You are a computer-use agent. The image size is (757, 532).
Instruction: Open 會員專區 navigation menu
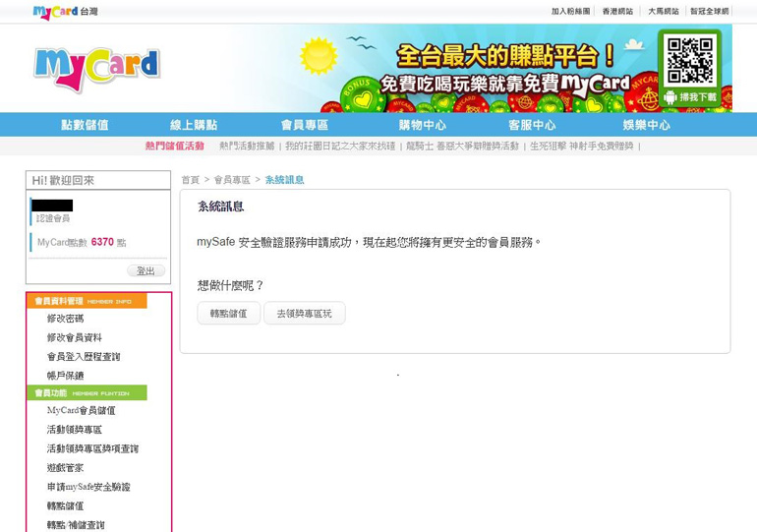(x=305, y=125)
